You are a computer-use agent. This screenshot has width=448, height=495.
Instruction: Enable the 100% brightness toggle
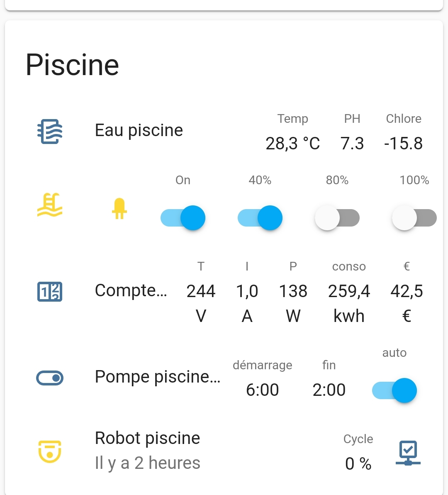coord(414,218)
